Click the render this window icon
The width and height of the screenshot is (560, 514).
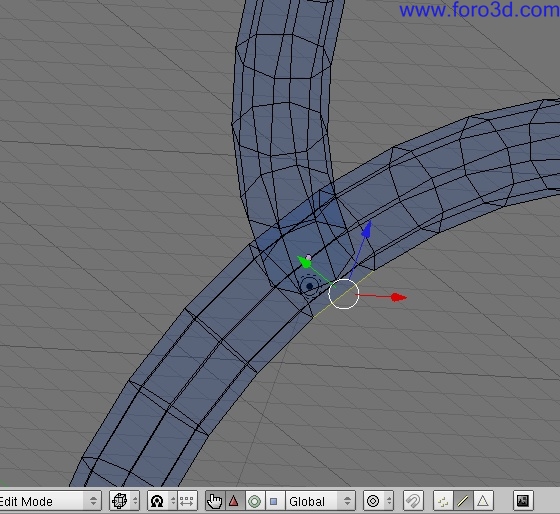[523, 501]
